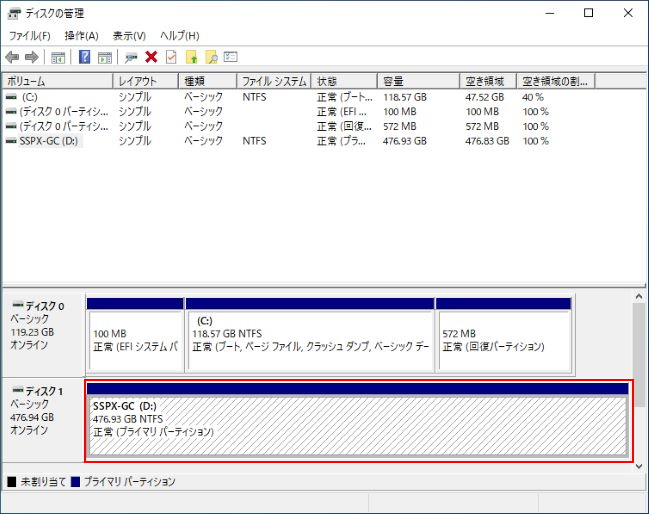Viewport: 649px width, 514px height.
Task: Open the 表示(V) menu
Action: pyautogui.click(x=129, y=36)
